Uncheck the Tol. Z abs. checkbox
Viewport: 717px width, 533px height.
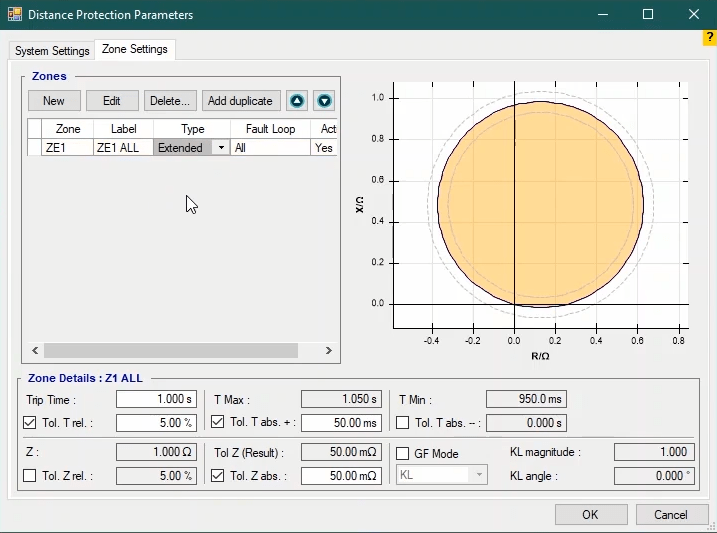(218, 476)
